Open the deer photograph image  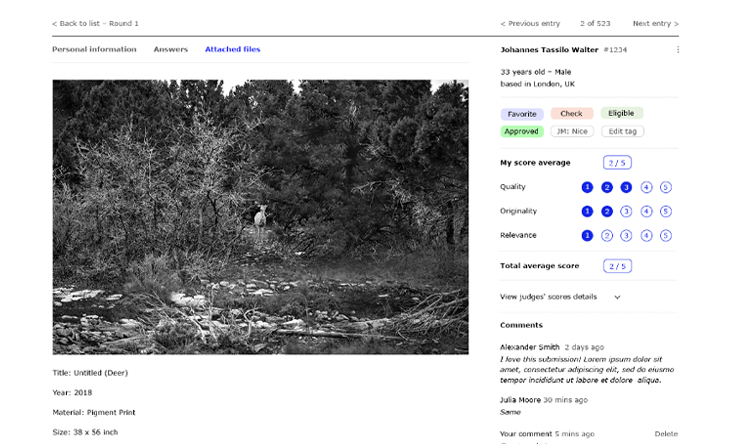pos(260,216)
